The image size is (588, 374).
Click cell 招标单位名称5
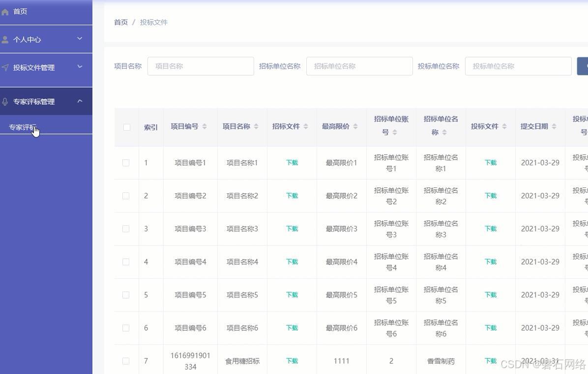(x=441, y=295)
